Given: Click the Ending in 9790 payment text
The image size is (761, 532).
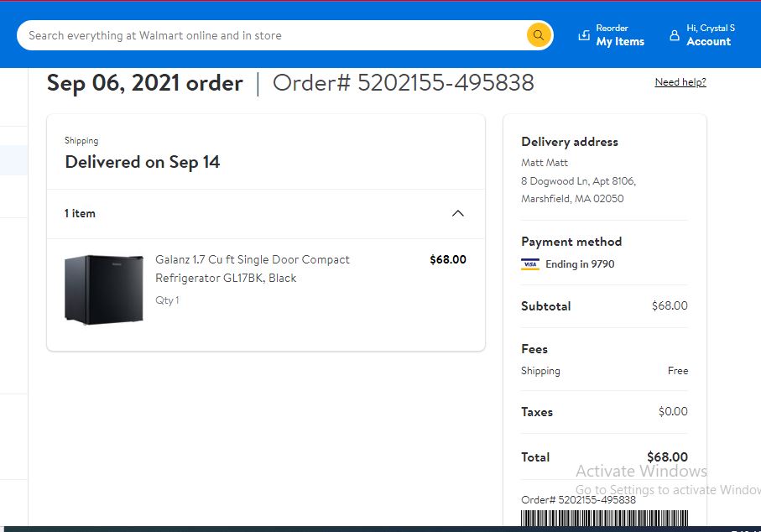Looking at the screenshot, I should (x=580, y=264).
